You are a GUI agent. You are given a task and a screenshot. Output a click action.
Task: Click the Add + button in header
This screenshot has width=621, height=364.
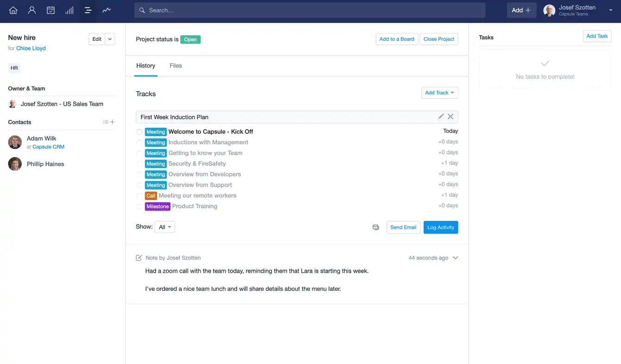tap(521, 10)
